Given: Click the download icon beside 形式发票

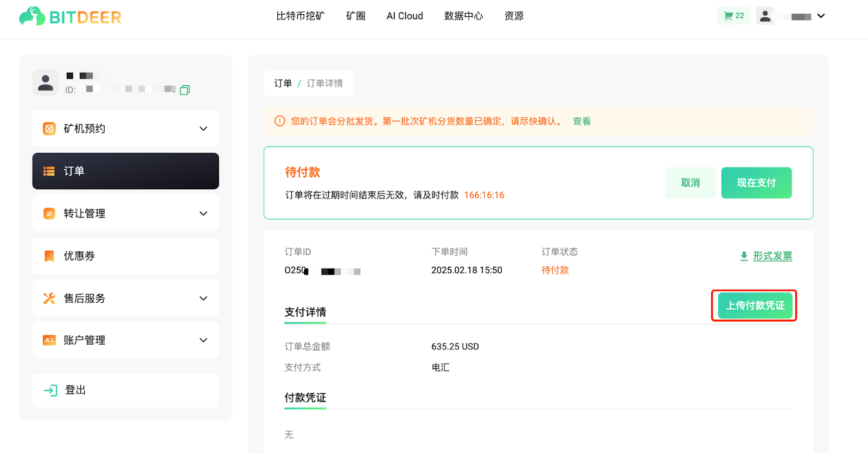Looking at the screenshot, I should coord(744,256).
